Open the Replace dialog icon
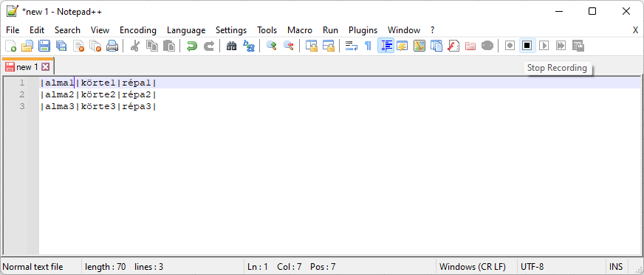Screen dimensions: 644x275 click(248, 46)
